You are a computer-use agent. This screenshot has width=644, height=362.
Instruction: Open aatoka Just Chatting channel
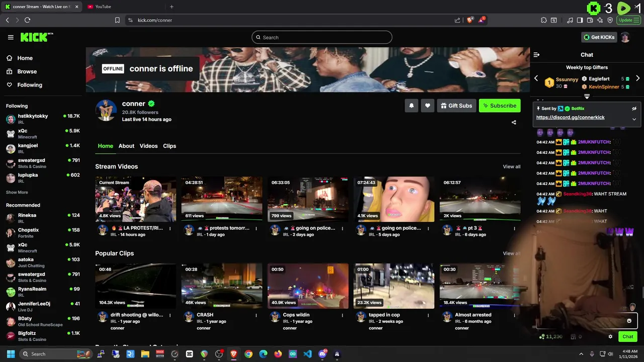[x=43, y=262]
